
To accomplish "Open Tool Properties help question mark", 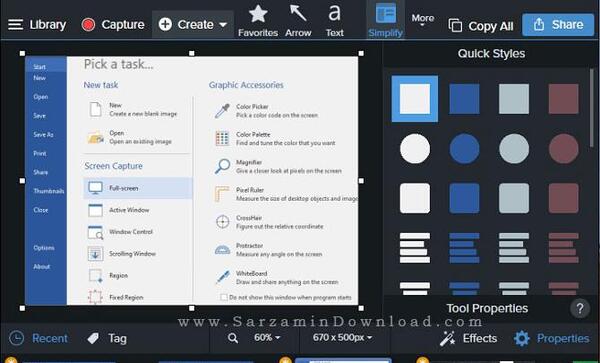I will pos(580,308).
